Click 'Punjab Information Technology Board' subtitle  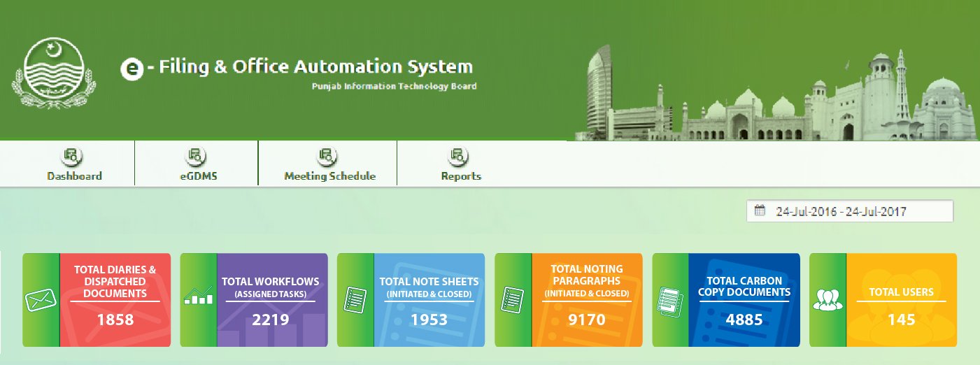click(x=395, y=87)
